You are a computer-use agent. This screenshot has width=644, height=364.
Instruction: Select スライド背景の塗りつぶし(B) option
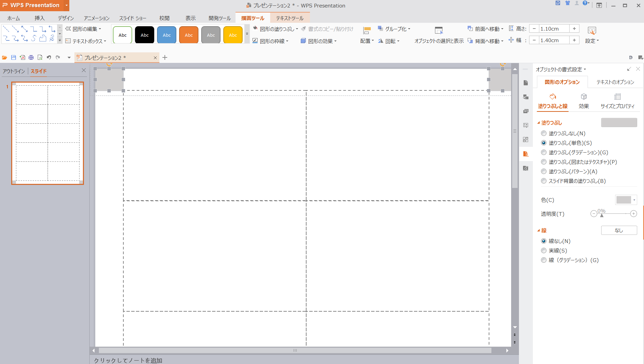click(x=544, y=181)
